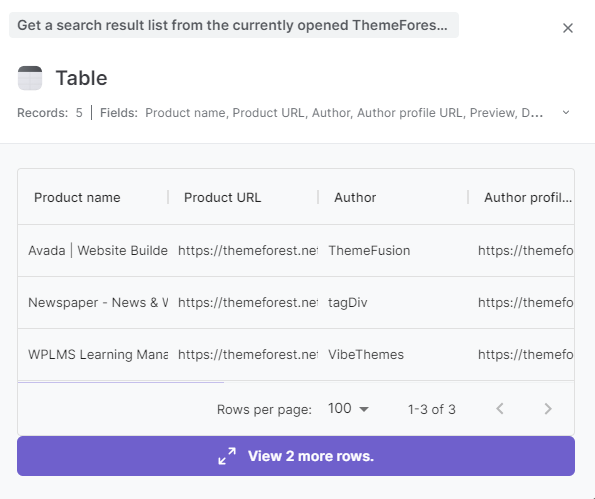
Task: Close the result panel with X
Action: pos(568,28)
